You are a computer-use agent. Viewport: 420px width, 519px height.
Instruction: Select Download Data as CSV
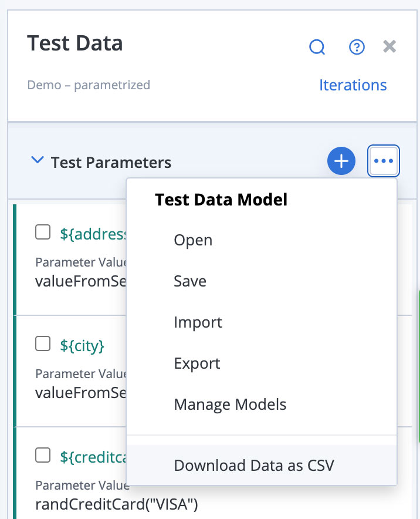point(254,464)
